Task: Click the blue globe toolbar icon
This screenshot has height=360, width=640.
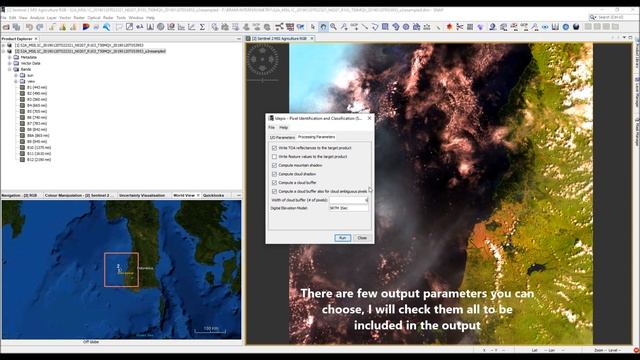Action: [x=566, y=27]
